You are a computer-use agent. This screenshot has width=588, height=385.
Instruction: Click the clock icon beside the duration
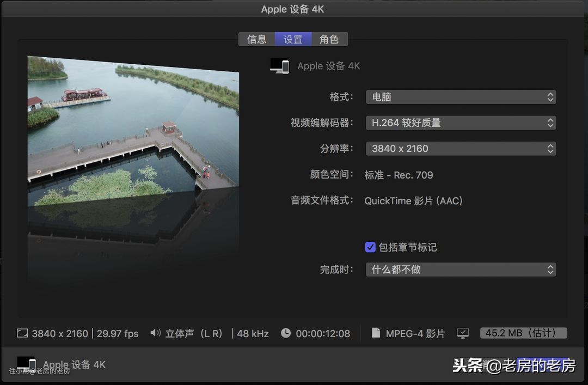tap(286, 333)
